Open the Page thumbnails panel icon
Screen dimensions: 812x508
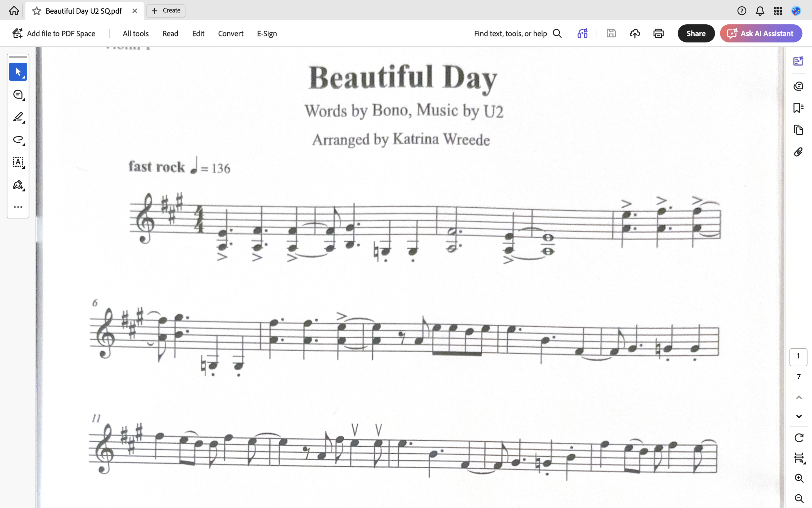[798, 130]
